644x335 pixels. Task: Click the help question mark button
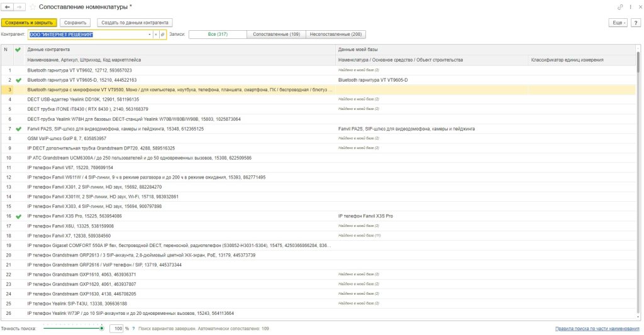(x=636, y=23)
